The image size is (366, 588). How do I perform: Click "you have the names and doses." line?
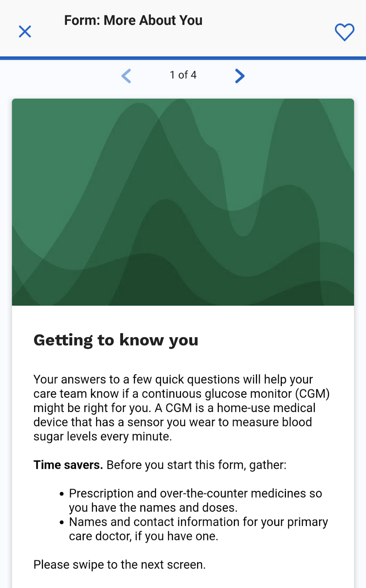pyautogui.click(x=153, y=508)
